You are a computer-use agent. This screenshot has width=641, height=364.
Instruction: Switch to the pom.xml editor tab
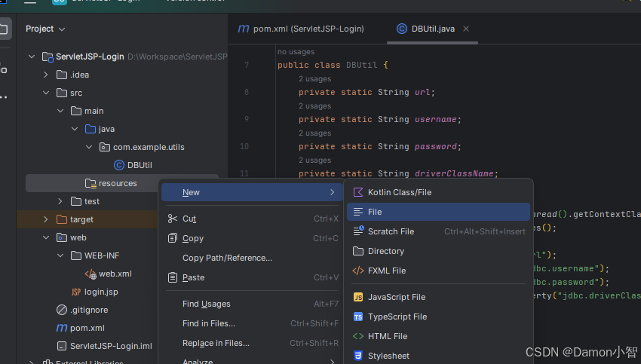(301, 29)
